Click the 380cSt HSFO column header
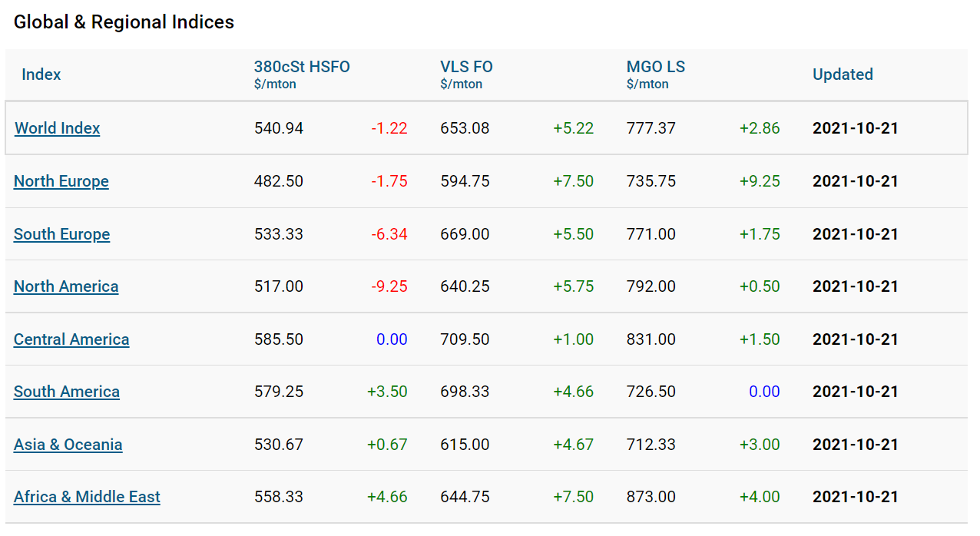 302,68
